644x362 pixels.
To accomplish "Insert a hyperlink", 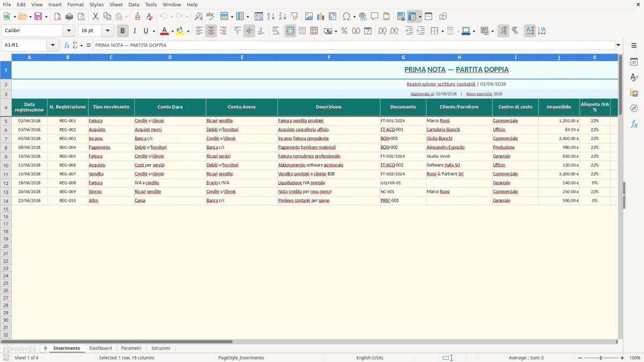I will [363, 17].
